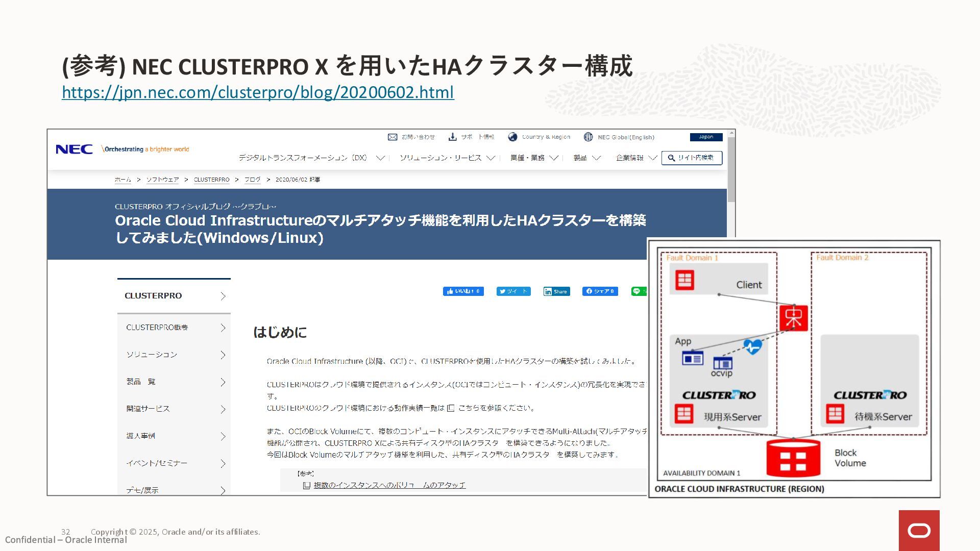Click the NEC logo in the header
The image size is (980, 551).
click(74, 149)
